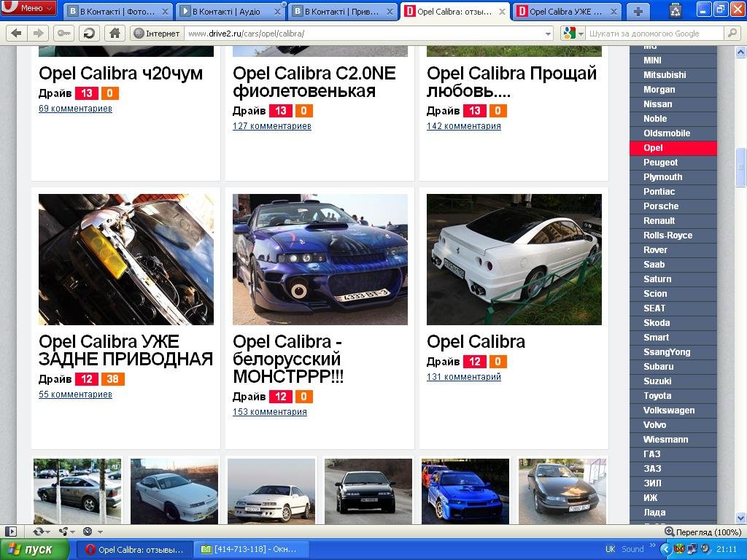
Task: Open Opera Link sync status icon
Action: click(x=40, y=532)
